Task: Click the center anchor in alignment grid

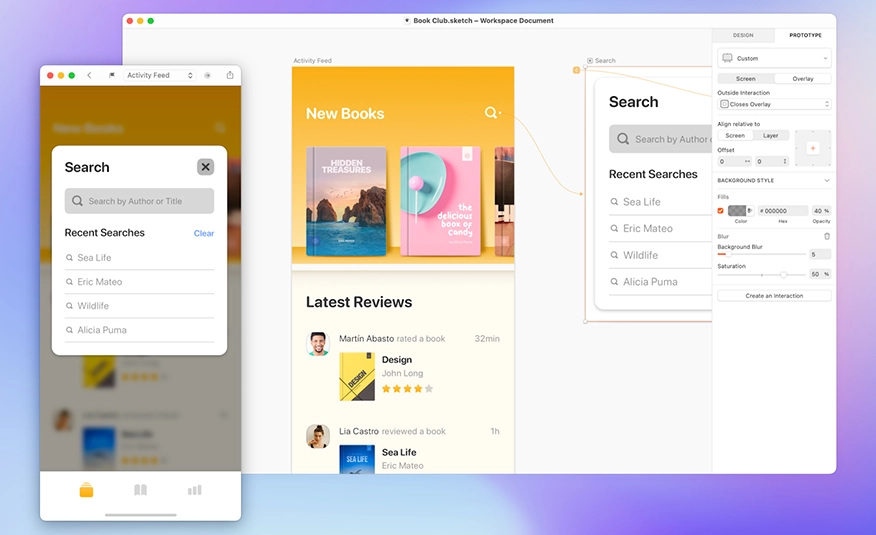Action: [813, 148]
